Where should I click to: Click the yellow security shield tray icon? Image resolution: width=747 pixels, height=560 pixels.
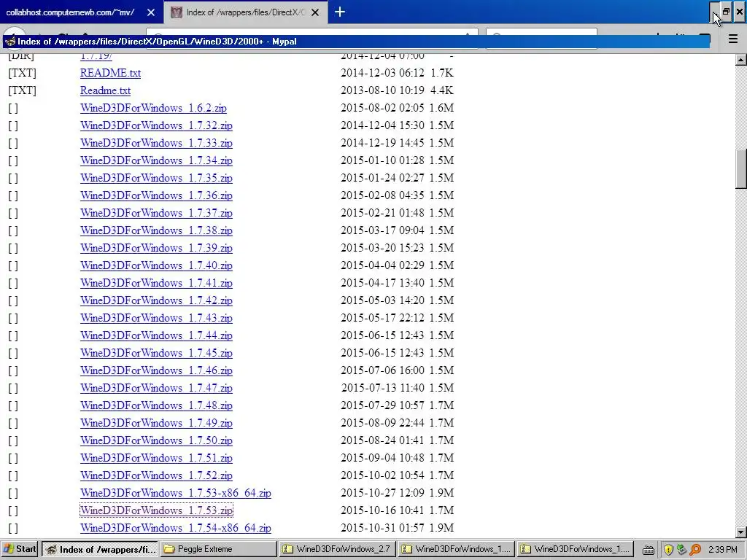point(668,550)
